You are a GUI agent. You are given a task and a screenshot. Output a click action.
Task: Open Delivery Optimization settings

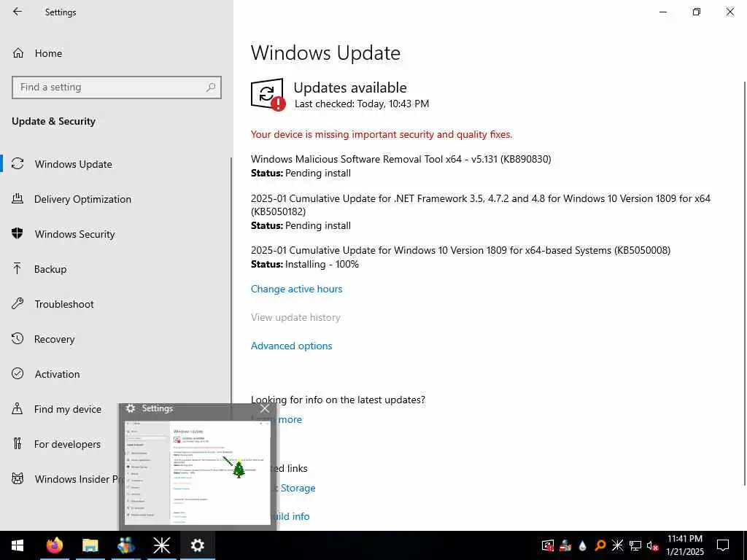pyautogui.click(x=82, y=199)
